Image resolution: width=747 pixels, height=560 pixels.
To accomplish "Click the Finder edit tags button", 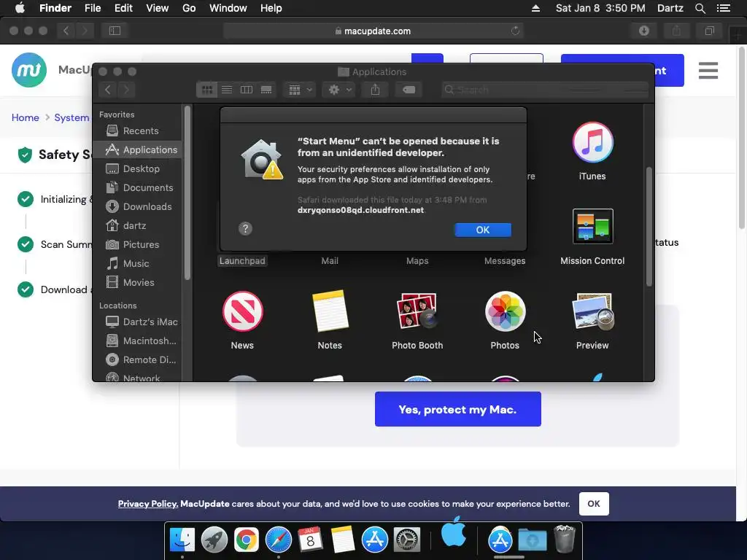I will (409, 90).
